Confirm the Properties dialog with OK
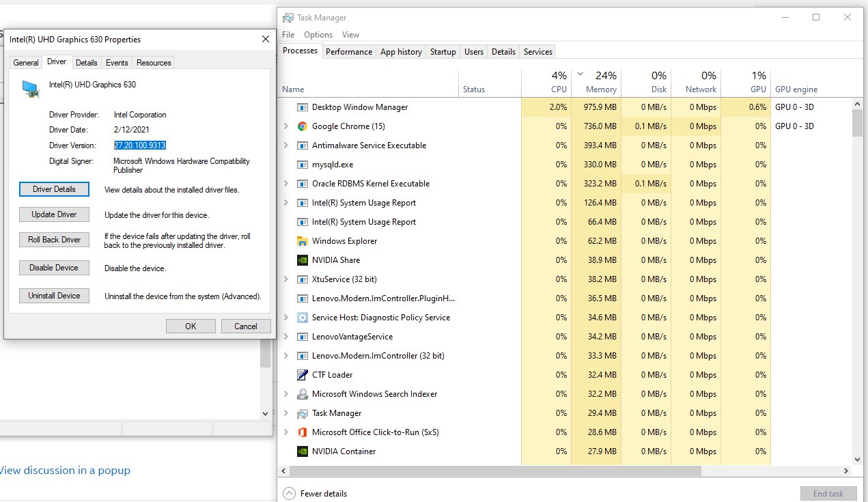 point(191,326)
